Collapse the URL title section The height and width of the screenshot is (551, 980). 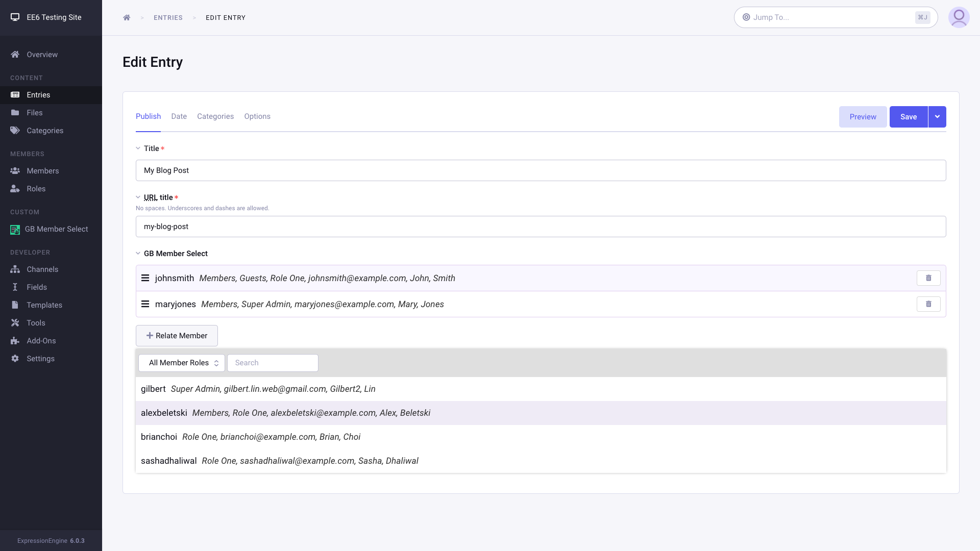pos(138,197)
